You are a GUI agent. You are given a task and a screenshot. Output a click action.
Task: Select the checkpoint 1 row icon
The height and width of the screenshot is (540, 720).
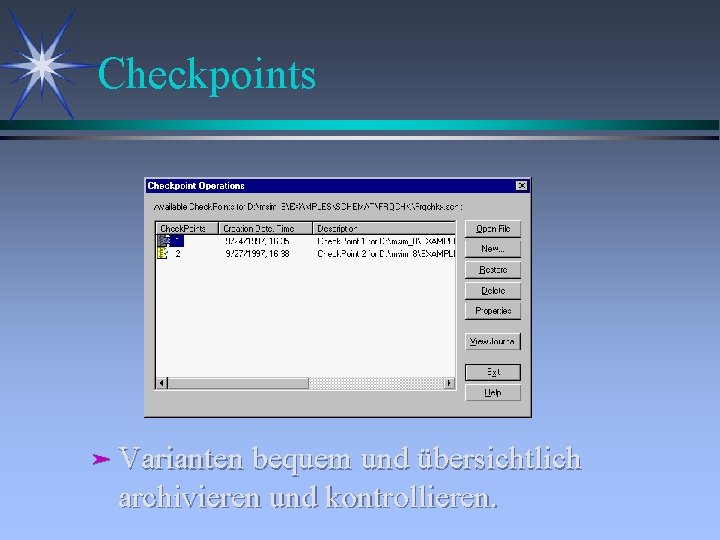(163, 241)
